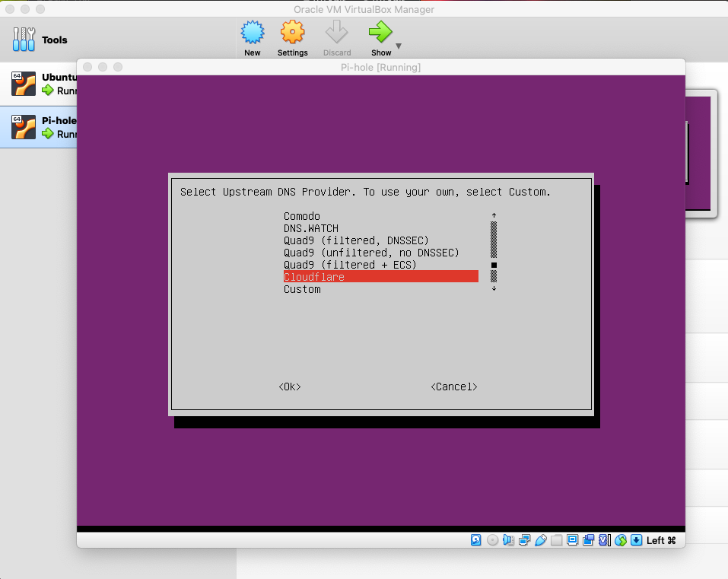Click network adapters status icon
Screen dimensions: 728x579
pyautogui.click(x=525, y=540)
